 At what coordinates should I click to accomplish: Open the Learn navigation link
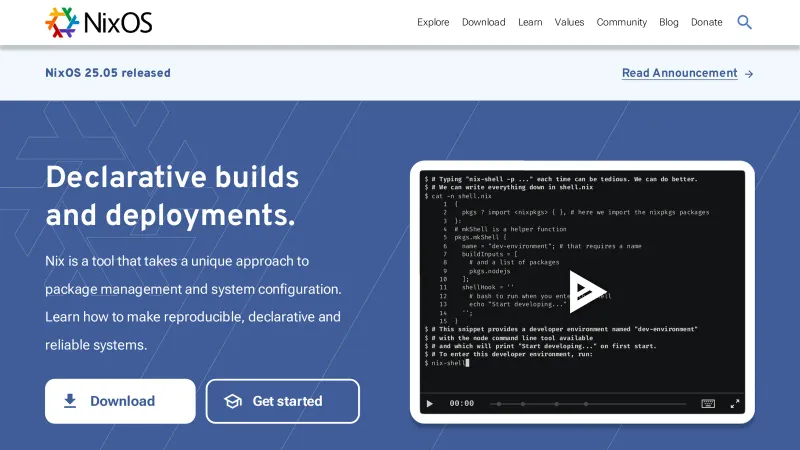click(x=530, y=22)
